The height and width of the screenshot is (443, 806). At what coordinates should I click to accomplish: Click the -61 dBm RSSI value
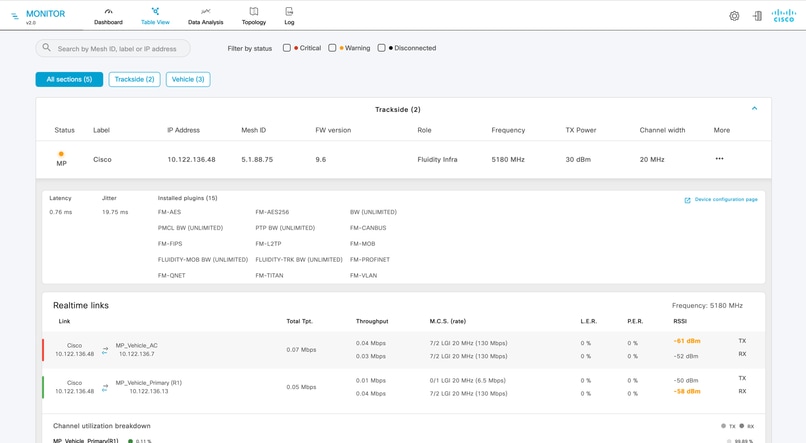pyautogui.click(x=687, y=341)
